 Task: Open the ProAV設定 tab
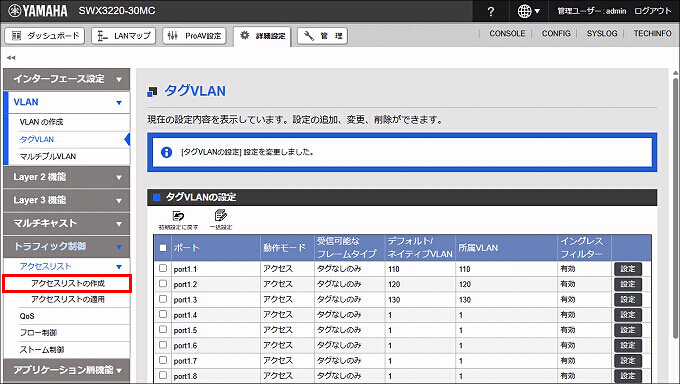(194, 36)
